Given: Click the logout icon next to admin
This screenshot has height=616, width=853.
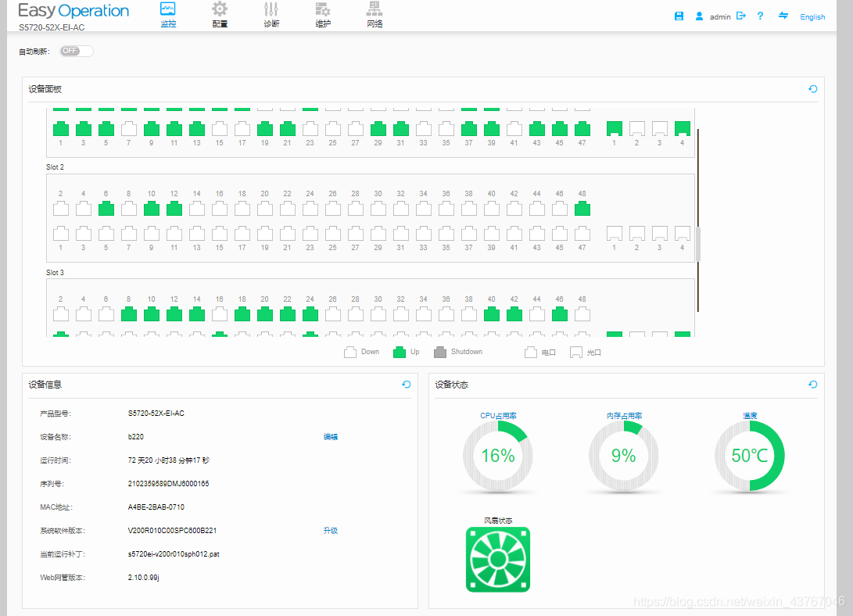Looking at the screenshot, I should click(x=741, y=16).
